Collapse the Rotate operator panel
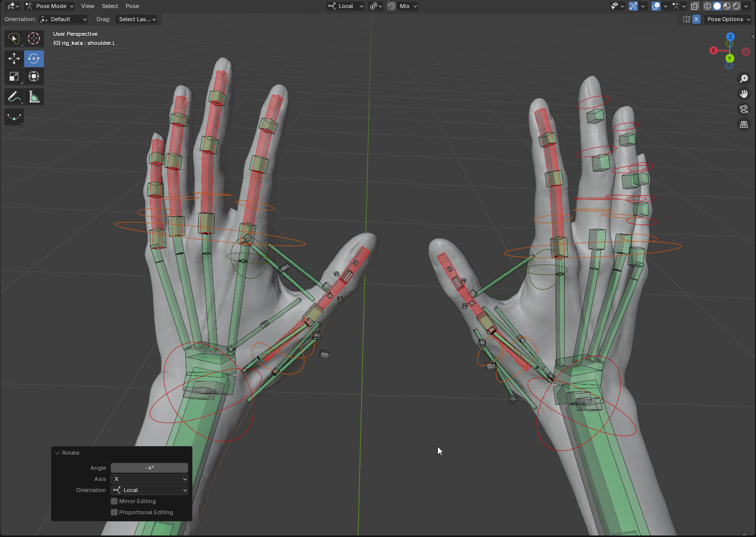 (x=58, y=453)
